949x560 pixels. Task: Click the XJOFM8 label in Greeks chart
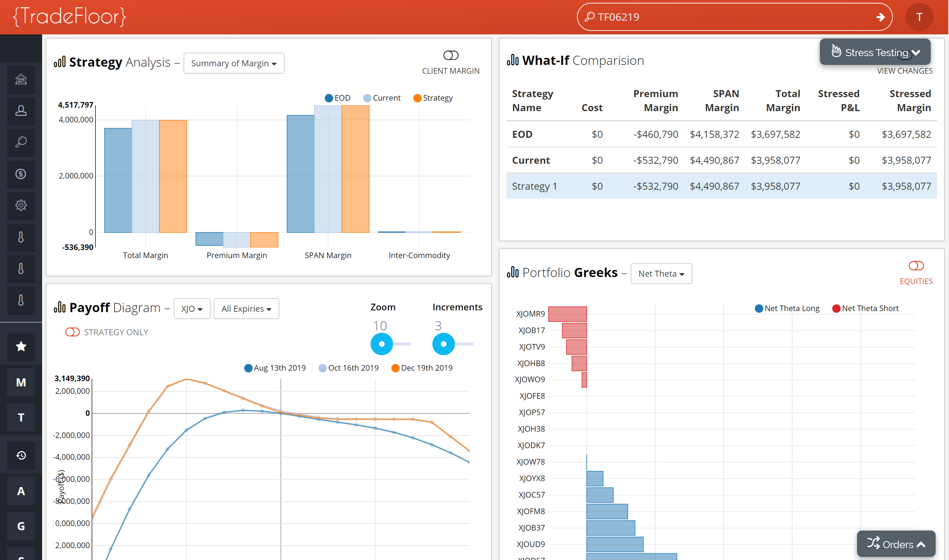click(x=531, y=511)
